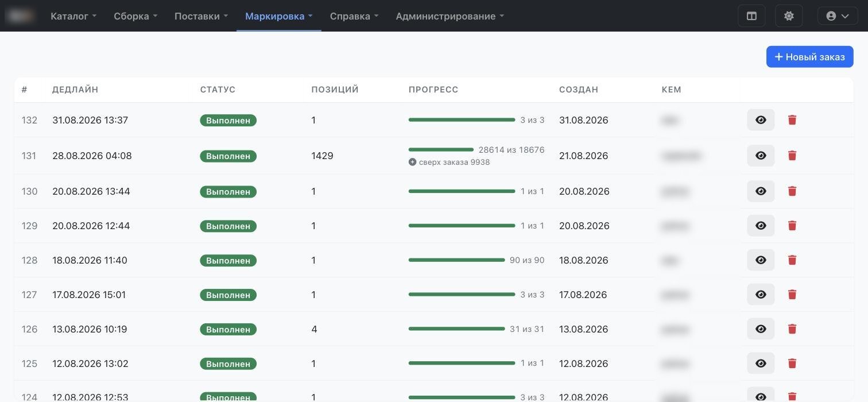Image resolution: width=868 pixels, height=402 pixels.
Task: View order 129 with the eye icon
Action: click(x=761, y=226)
